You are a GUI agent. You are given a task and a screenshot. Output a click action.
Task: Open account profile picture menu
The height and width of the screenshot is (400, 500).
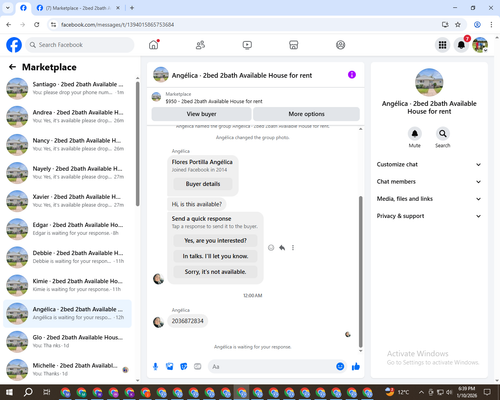pos(480,45)
